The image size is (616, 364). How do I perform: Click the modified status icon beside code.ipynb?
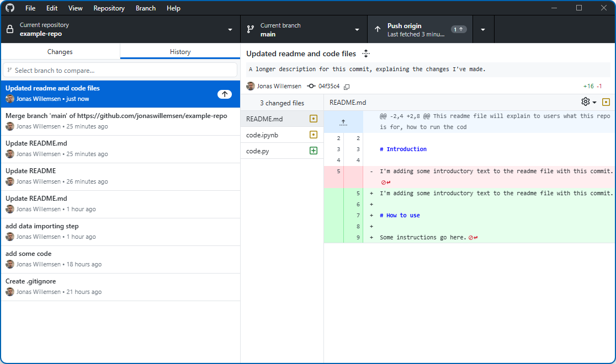(314, 135)
